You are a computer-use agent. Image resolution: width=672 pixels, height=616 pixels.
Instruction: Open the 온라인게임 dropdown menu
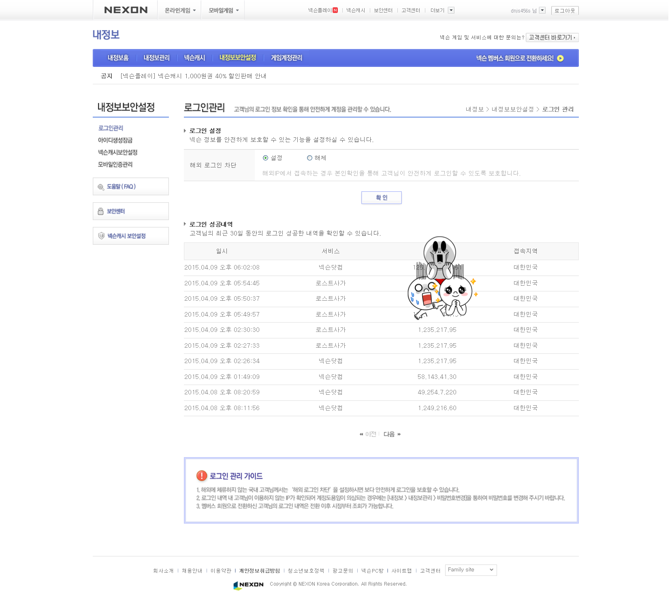pos(180,11)
